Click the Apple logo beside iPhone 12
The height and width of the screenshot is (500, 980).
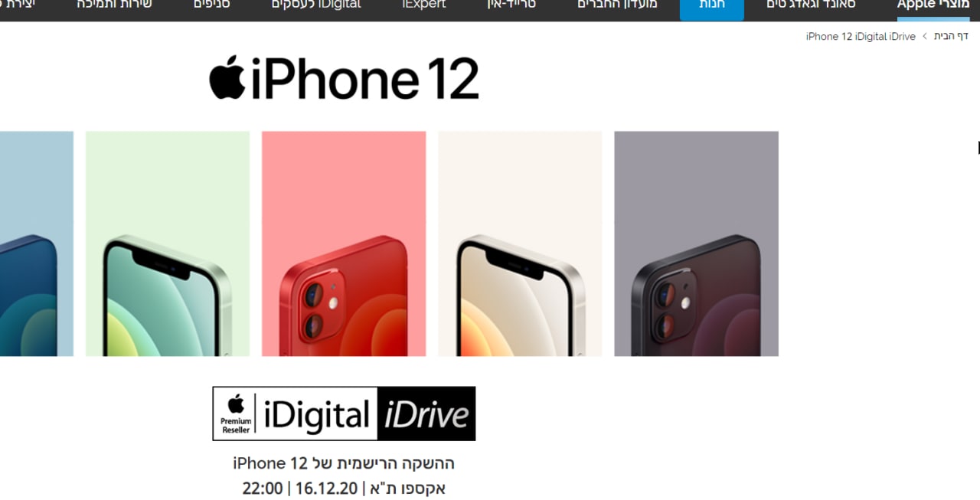pyautogui.click(x=227, y=77)
